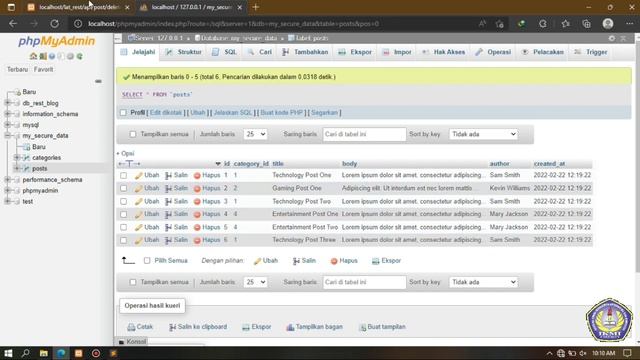This screenshot has height=360, width=640.
Task: Click Hapus for Gaming Post One row
Action: (207, 188)
